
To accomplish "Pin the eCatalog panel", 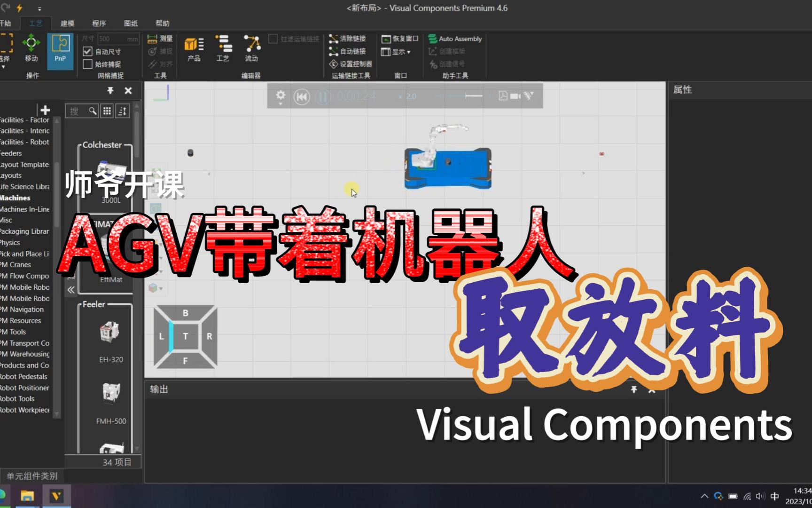I will tap(110, 91).
